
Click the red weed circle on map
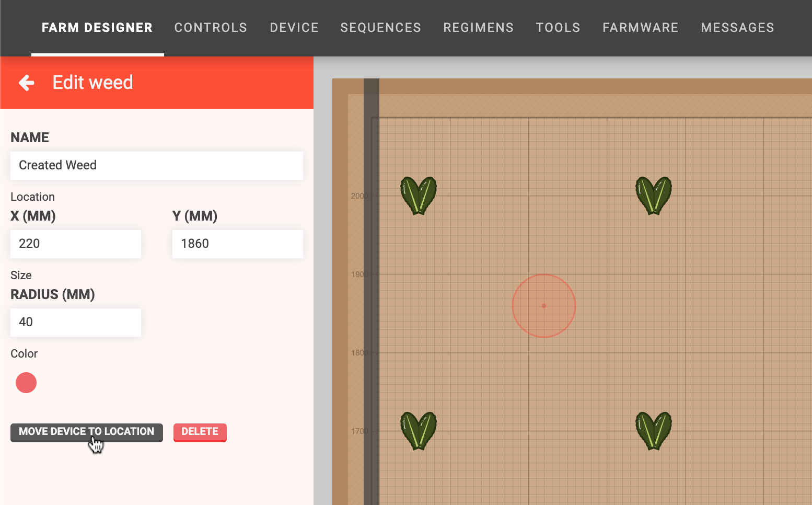(x=543, y=306)
